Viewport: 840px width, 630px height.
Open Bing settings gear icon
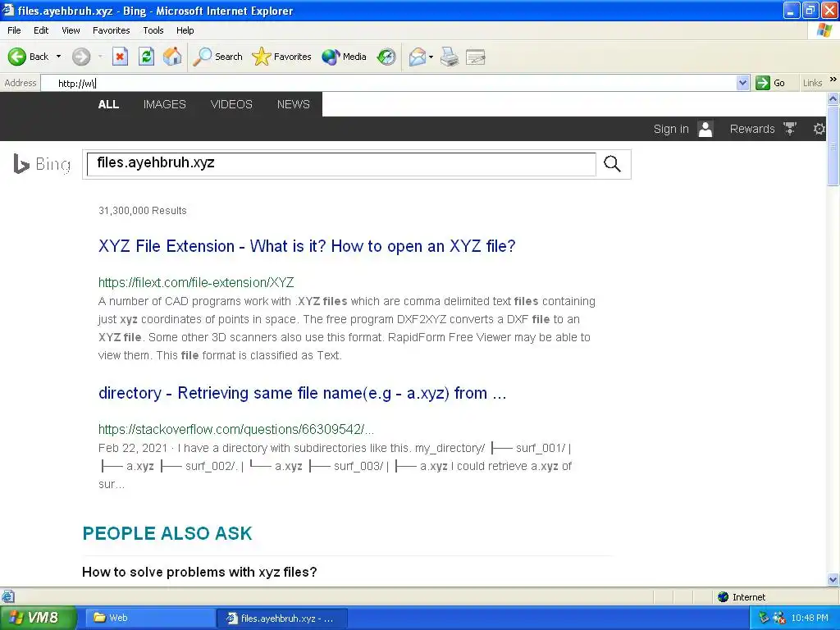click(819, 129)
